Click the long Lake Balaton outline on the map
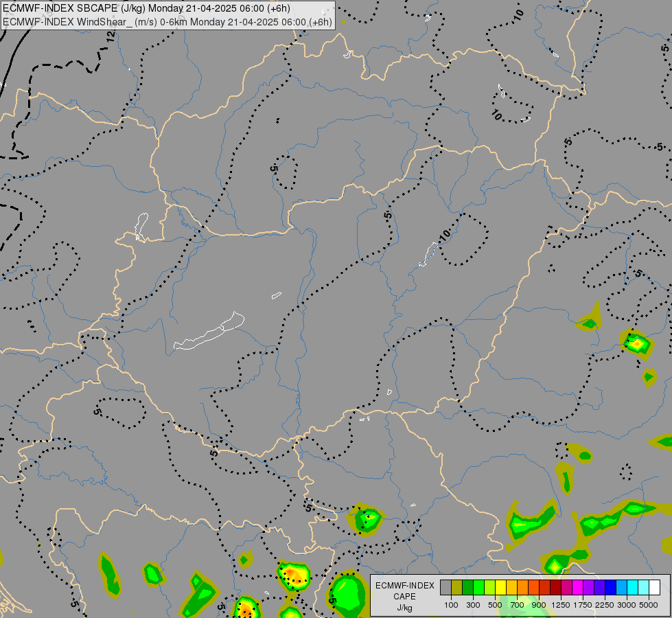This screenshot has height=618, width=672. coord(209,332)
